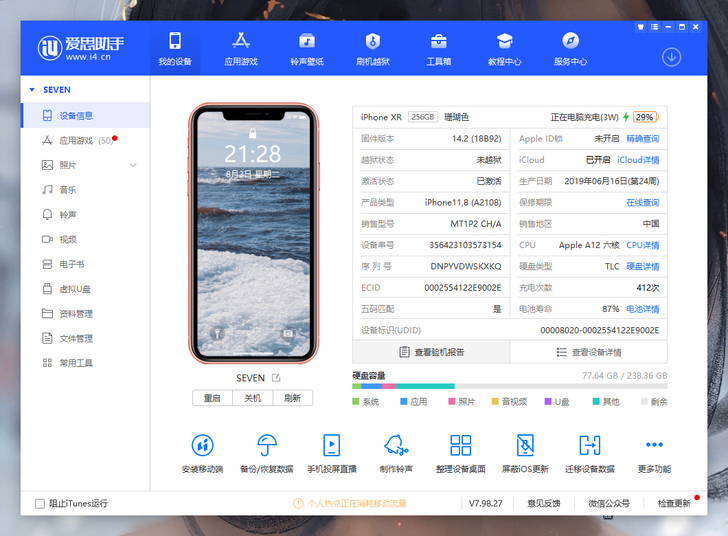Launch 手机投屏直播 icon

(332, 445)
